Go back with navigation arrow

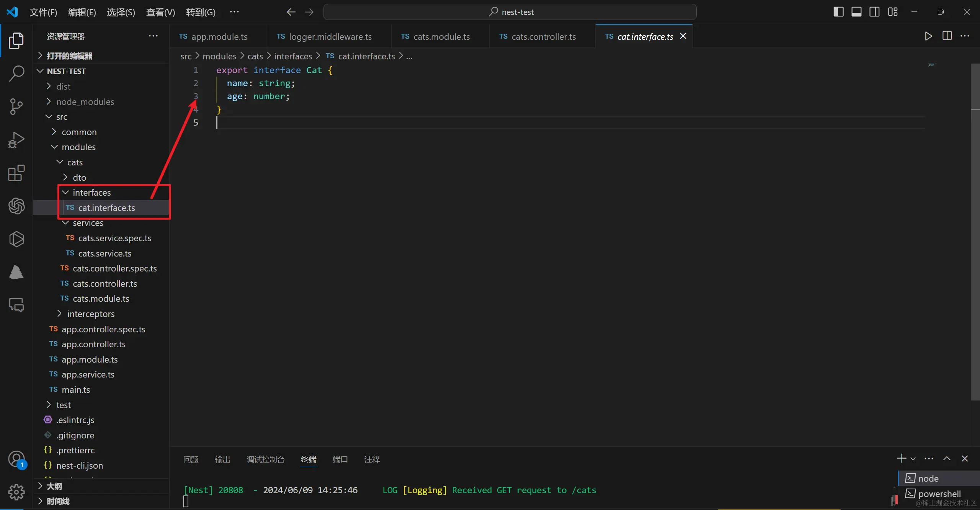(291, 12)
